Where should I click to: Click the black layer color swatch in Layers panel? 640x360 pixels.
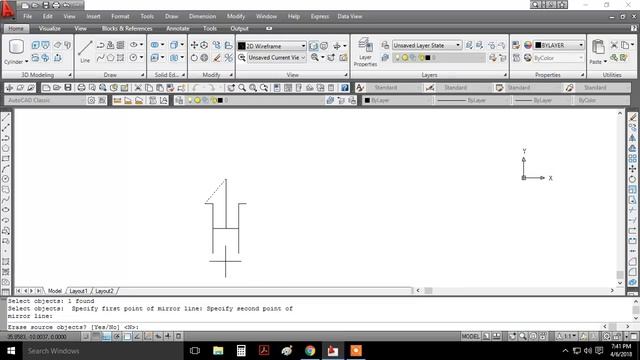pyautogui.click(x=427, y=58)
